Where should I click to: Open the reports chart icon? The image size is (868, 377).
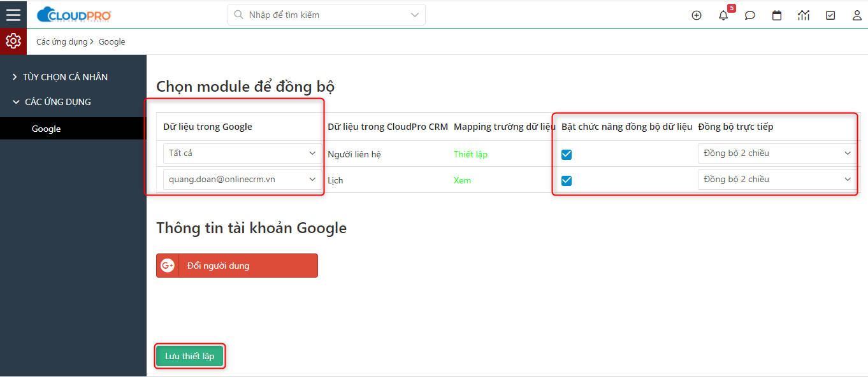[804, 15]
